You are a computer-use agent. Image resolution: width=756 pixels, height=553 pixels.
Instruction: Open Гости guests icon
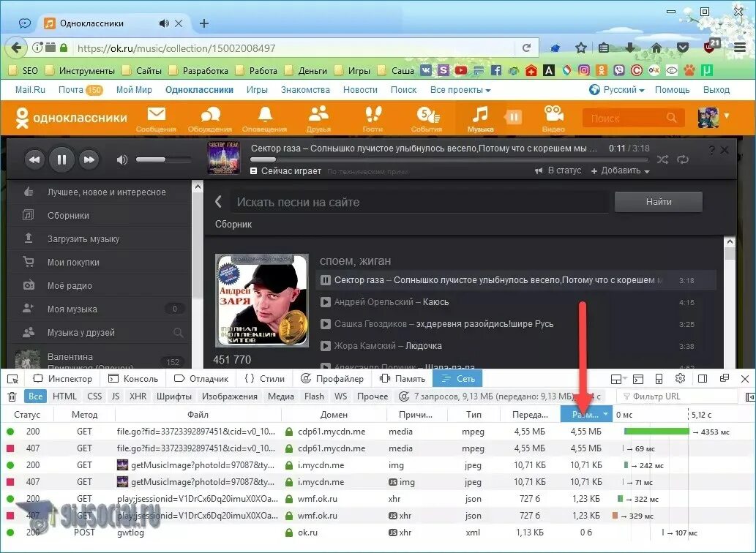[373, 119]
